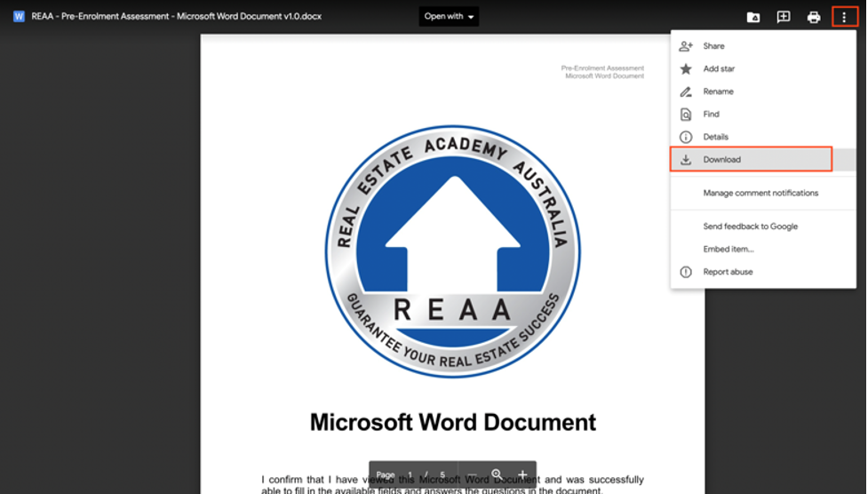The image size is (868, 494).
Task: Select Embed item option
Action: [x=763, y=249]
